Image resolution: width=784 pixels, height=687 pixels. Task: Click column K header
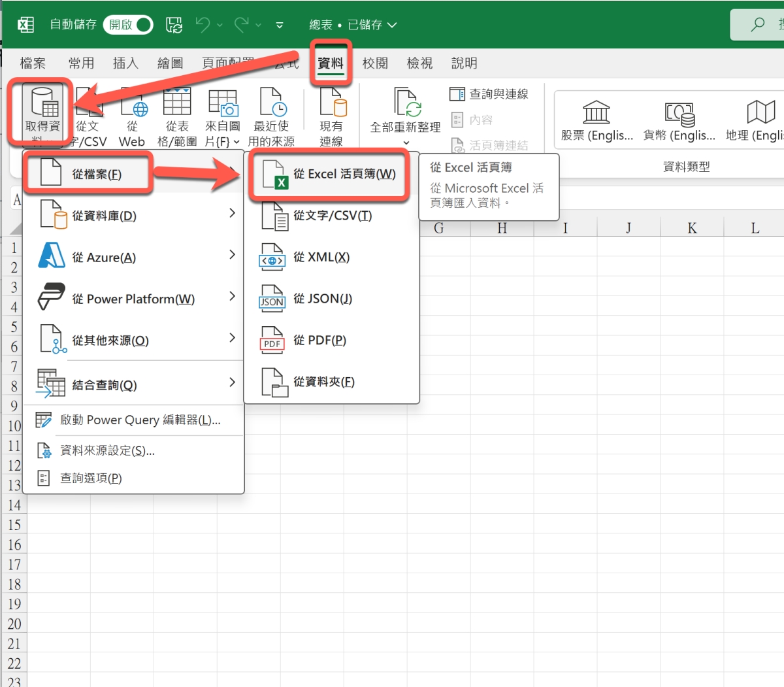tap(692, 228)
